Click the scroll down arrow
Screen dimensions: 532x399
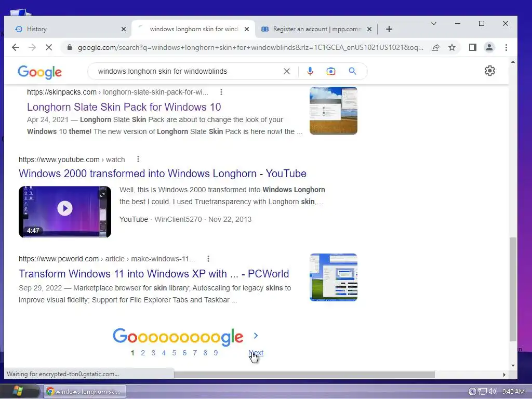point(513,366)
